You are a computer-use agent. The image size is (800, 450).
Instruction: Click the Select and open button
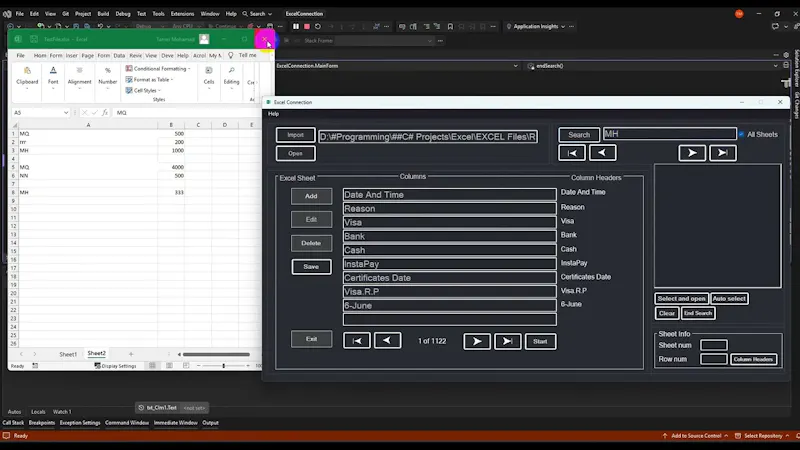(x=681, y=298)
